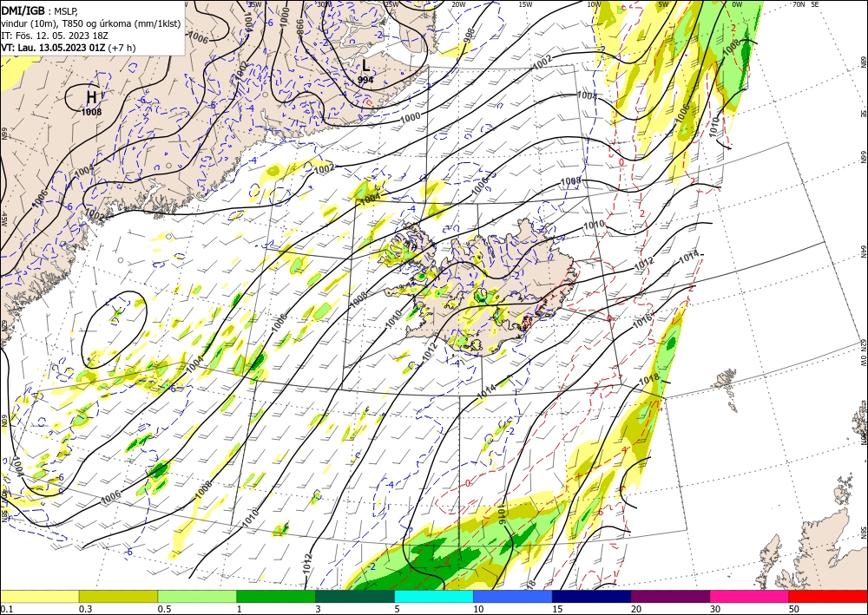Viewport: 868px width, 615px height.
Task: Click the '35W' longitude label
Action: [x=254, y=4]
